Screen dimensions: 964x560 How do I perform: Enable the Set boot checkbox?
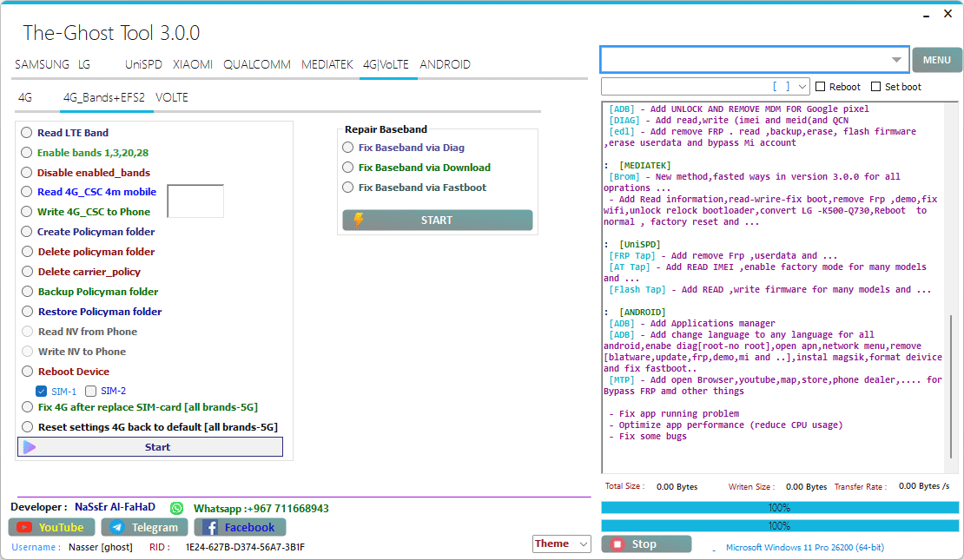point(876,87)
